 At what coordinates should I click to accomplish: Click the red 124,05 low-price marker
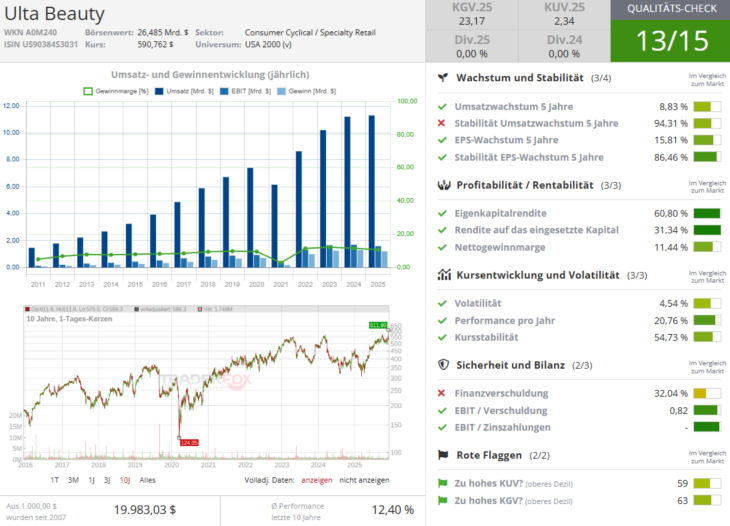pyautogui.click(x=188, y=441)
